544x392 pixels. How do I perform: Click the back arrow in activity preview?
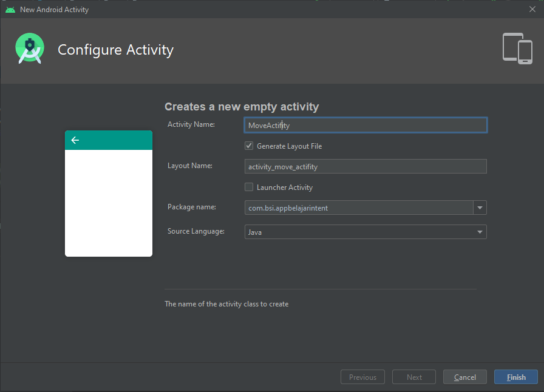click(x=75, y=140)
